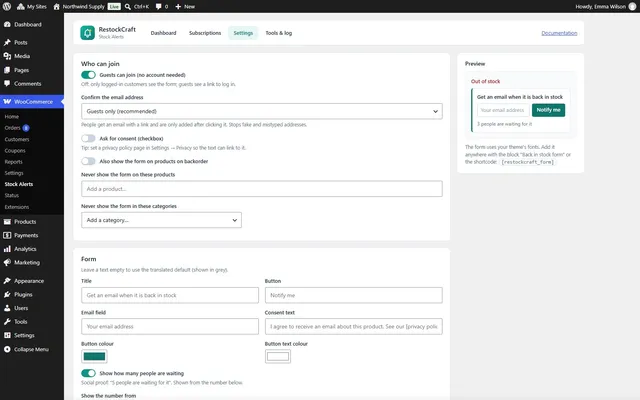Toggle Show how many people are waiting
Viewport: 640px width, 400px height.
(89, 373)
